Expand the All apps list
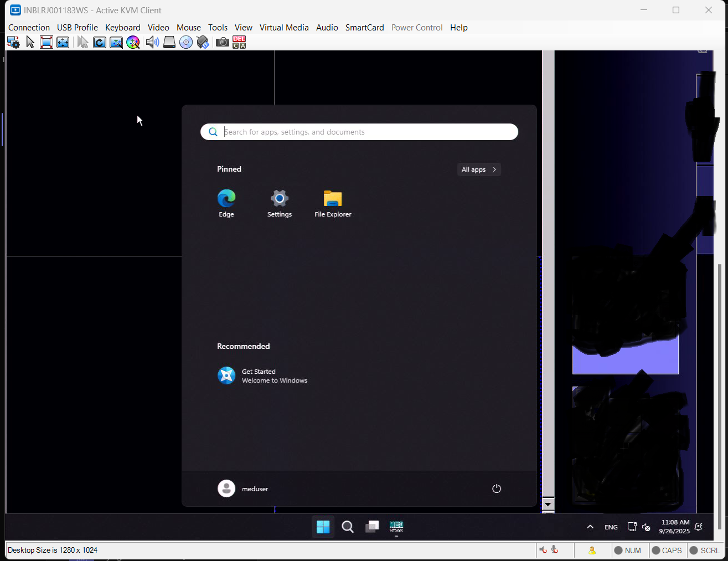728x561 pixels. tap(478, 169)
